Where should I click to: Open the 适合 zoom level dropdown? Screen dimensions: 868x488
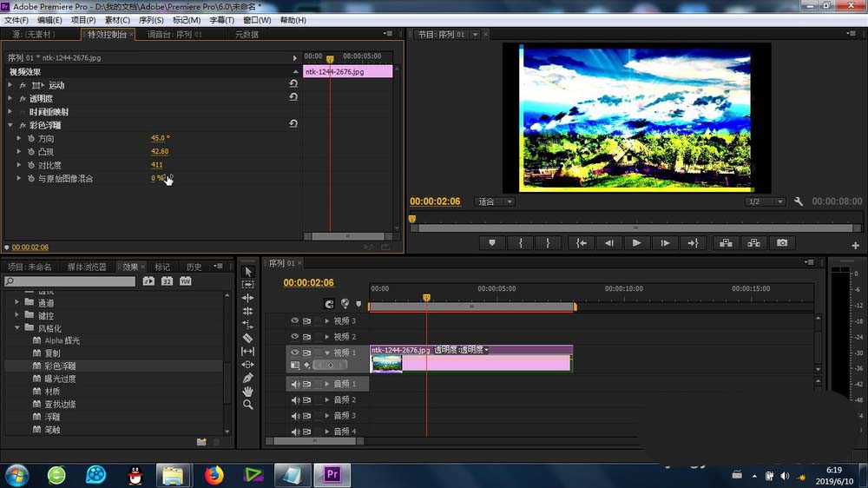[495, 201]
